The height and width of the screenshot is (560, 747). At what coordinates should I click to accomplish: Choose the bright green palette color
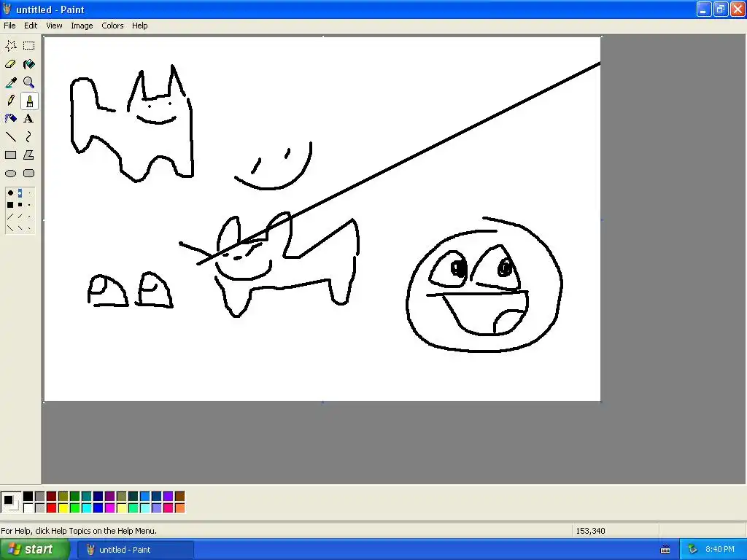point(75,508)
